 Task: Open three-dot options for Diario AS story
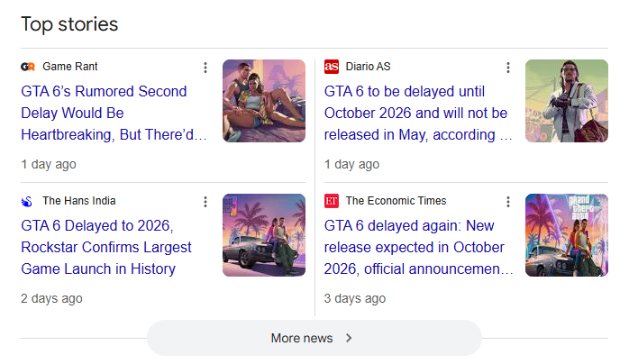[x=508, y=68]
